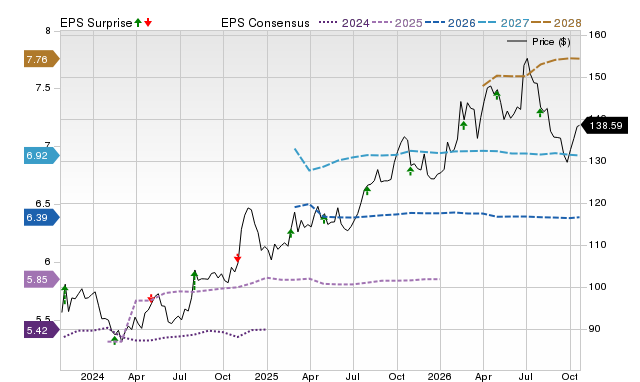Click the 130 price axis label
The image size is (640, 382).
pos(597,161)
